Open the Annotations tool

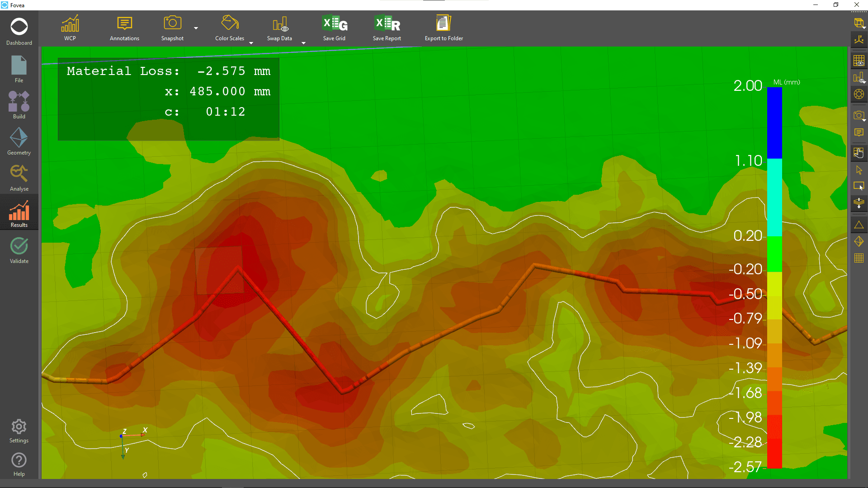(x=124, y=28)
